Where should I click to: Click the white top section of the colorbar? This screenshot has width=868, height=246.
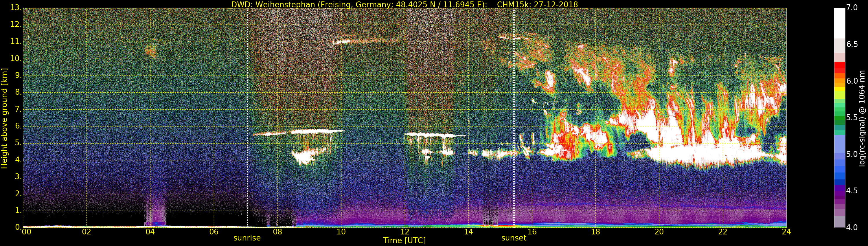click(839, 23)
